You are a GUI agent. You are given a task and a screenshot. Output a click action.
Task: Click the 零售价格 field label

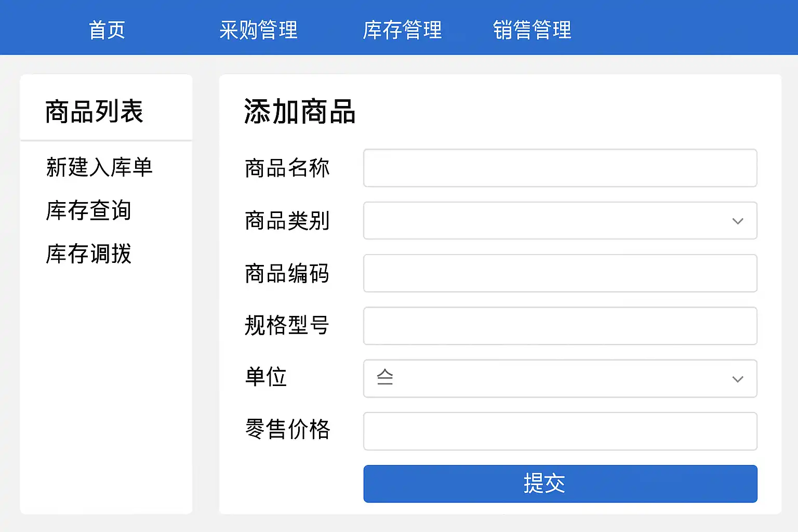[x=287, y=430]
